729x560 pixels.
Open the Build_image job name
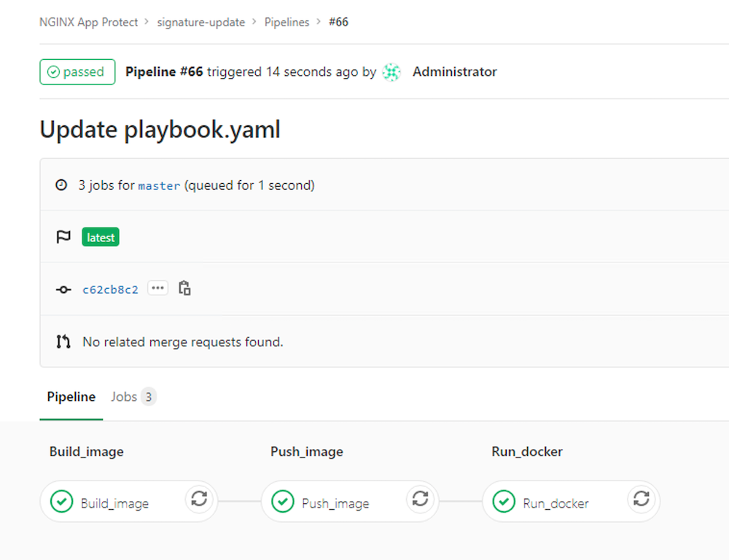(x=115, y=503)
